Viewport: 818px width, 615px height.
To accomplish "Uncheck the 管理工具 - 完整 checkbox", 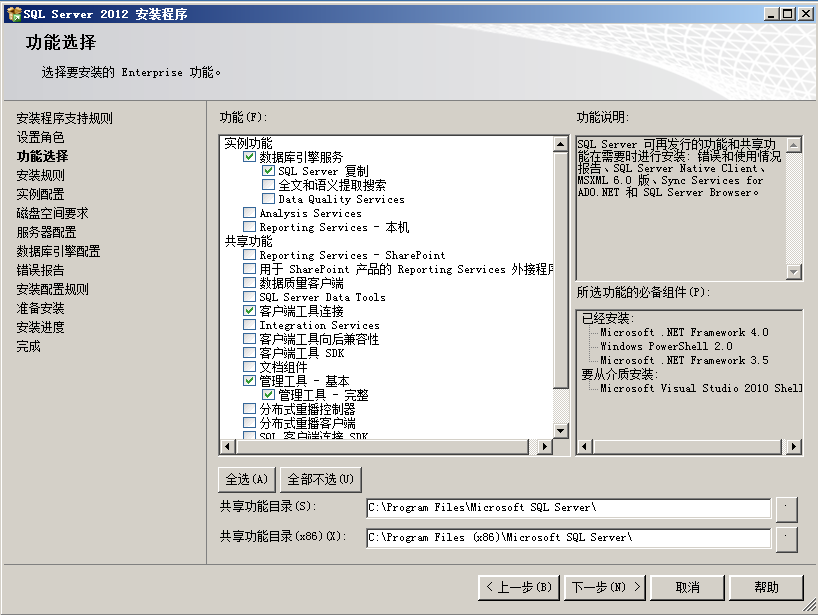I will point(268,395).
